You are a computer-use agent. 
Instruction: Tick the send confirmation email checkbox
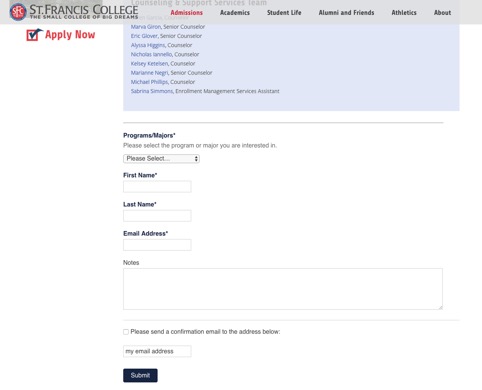(126, 332)
